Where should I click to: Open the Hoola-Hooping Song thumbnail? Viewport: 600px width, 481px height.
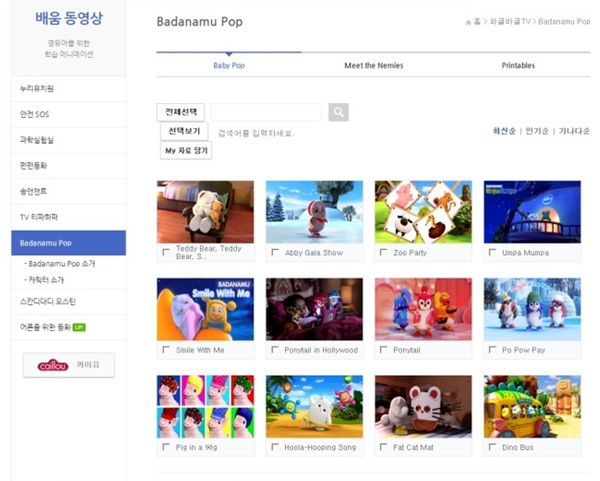pyautogui.click(x=315, y=406)
